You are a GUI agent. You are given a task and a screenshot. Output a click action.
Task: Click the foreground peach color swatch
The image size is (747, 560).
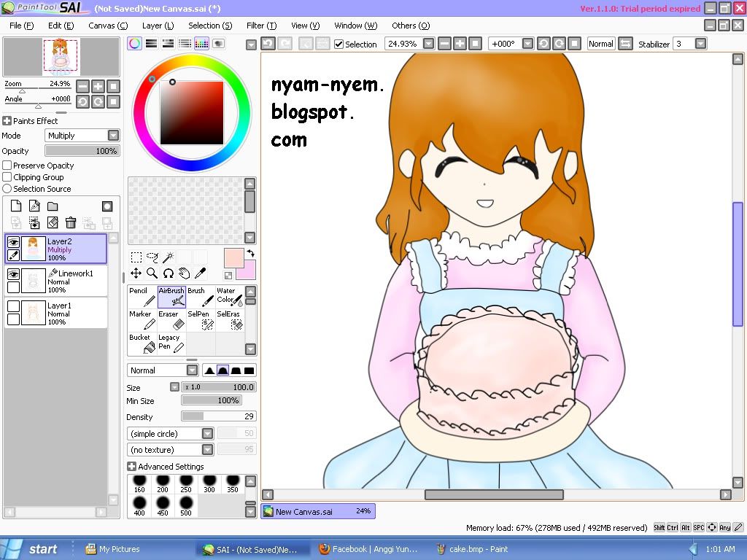pos(233,257)
